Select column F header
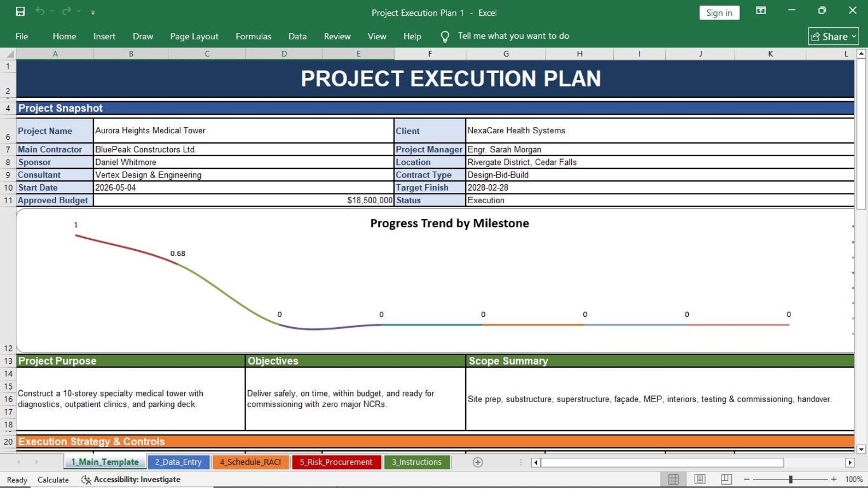 [x=430, y=54]
